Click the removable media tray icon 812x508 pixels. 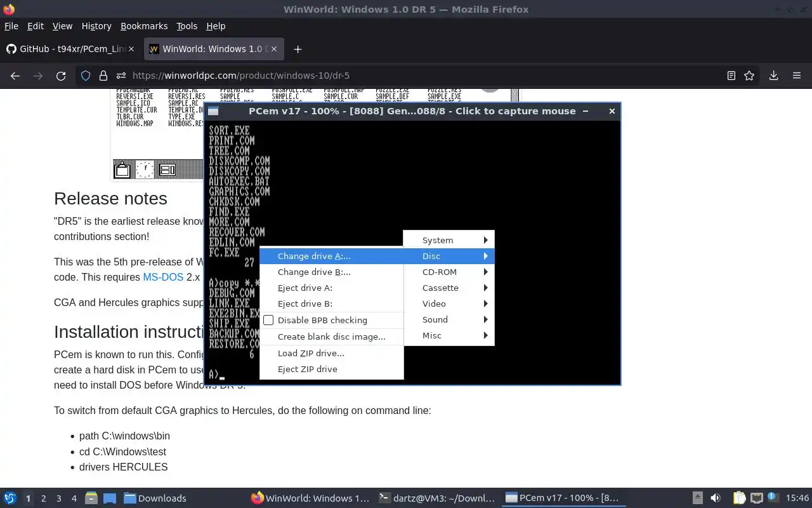pos(697,498)
